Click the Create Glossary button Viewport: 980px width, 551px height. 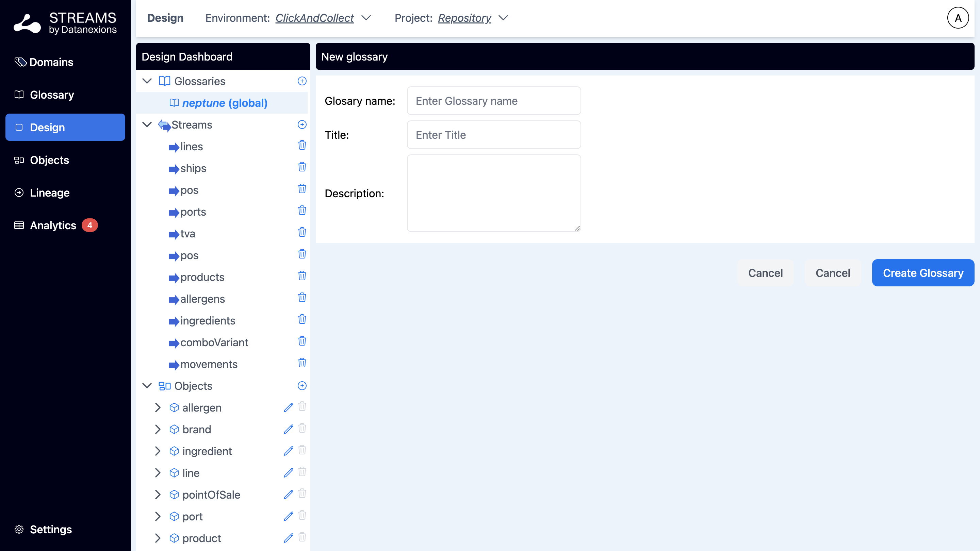point(922,273)
